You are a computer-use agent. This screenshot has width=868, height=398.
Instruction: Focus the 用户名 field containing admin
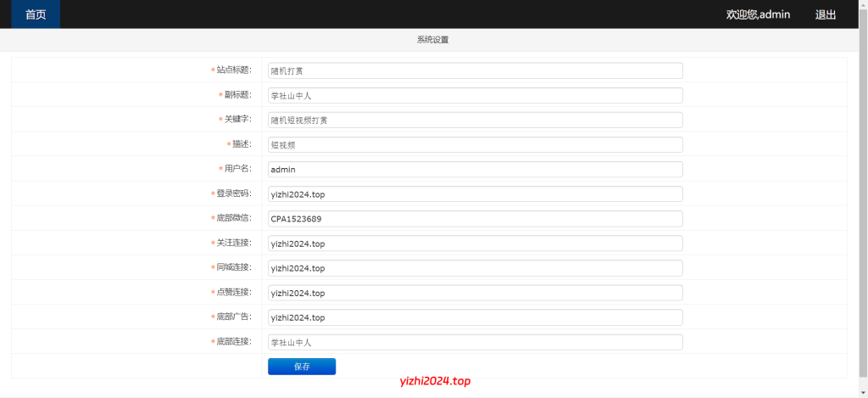tap(475, 170)
